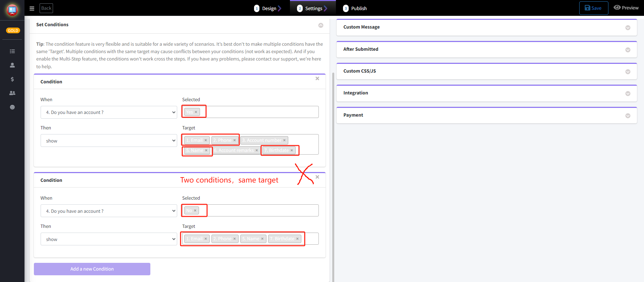Viewport: 644px width, 282px height.
Task: Open the second condition's When dropdown
Action: pos(109,211)
